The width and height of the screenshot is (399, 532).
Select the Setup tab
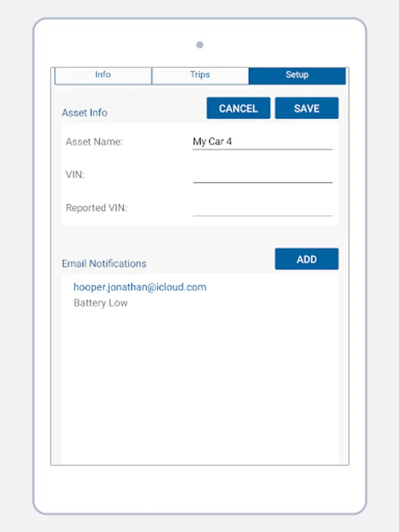(297, 75)
